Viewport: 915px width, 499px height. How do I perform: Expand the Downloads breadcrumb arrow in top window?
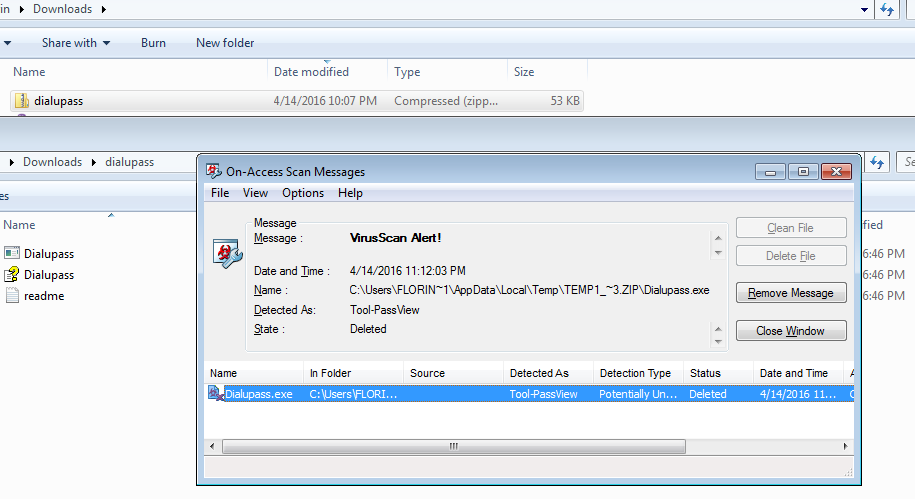[104, 9]
